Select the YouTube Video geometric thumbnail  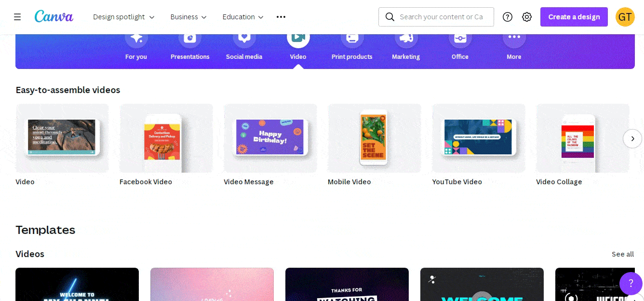coord(479,138)
